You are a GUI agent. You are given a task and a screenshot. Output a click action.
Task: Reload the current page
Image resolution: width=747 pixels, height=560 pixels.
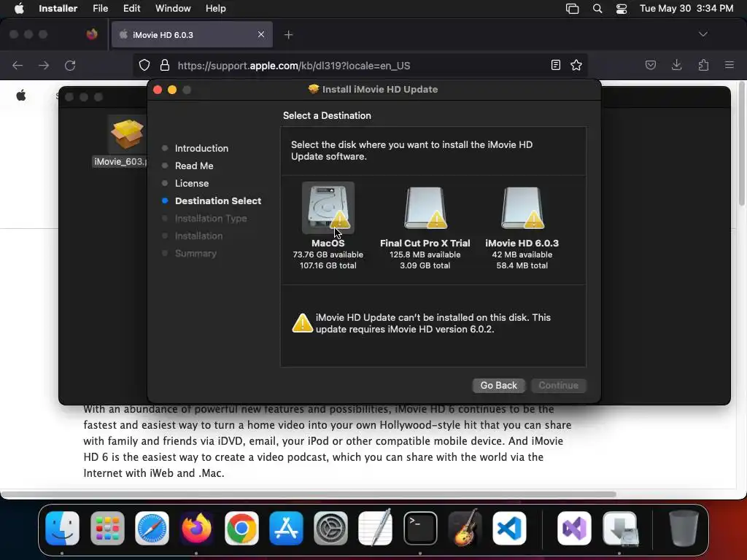70,65
